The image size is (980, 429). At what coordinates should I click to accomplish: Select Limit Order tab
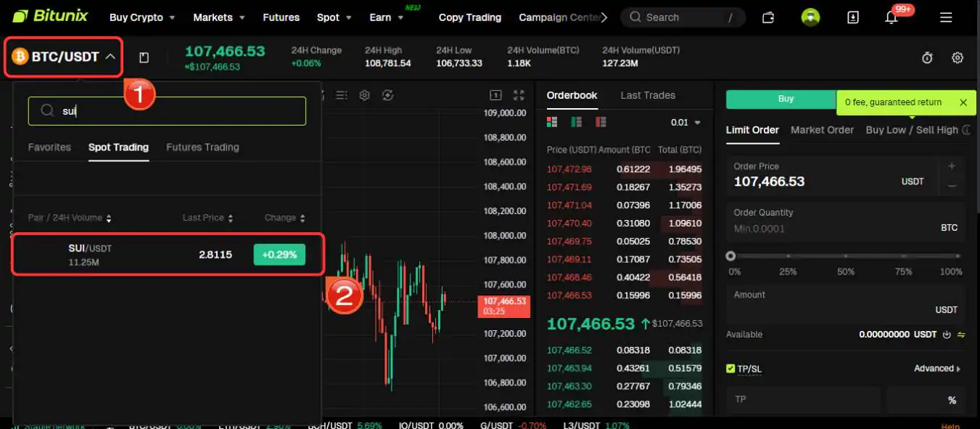752,130
